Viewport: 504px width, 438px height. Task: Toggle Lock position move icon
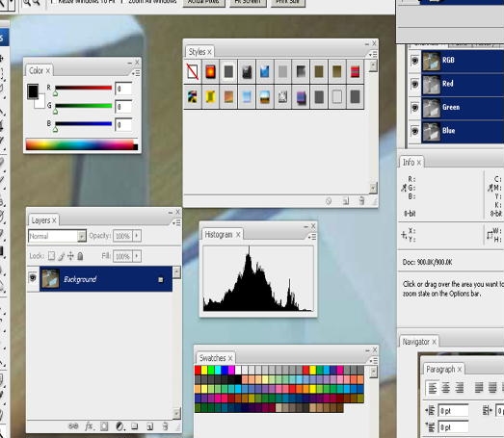[x=70, y=256]
